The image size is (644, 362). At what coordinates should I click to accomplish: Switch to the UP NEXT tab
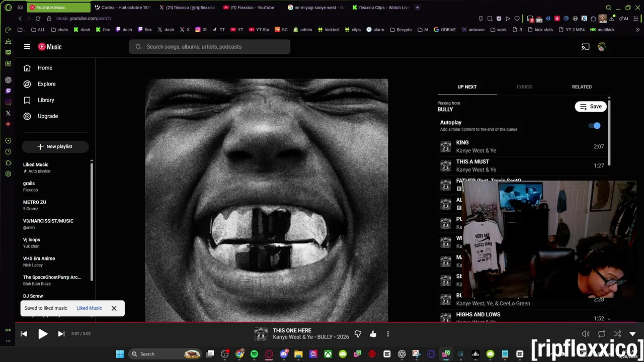467,87
